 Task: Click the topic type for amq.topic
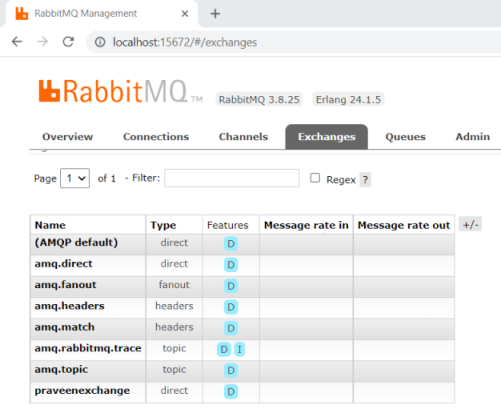coord(174,369)
